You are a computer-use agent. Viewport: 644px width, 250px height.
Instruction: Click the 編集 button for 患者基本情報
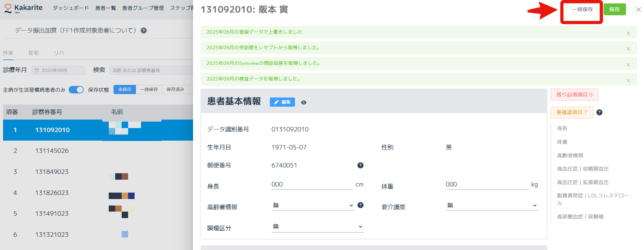tap(282, 102)
